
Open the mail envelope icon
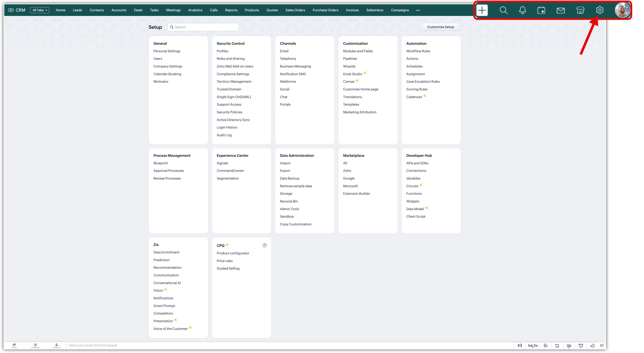click(560, 10)
